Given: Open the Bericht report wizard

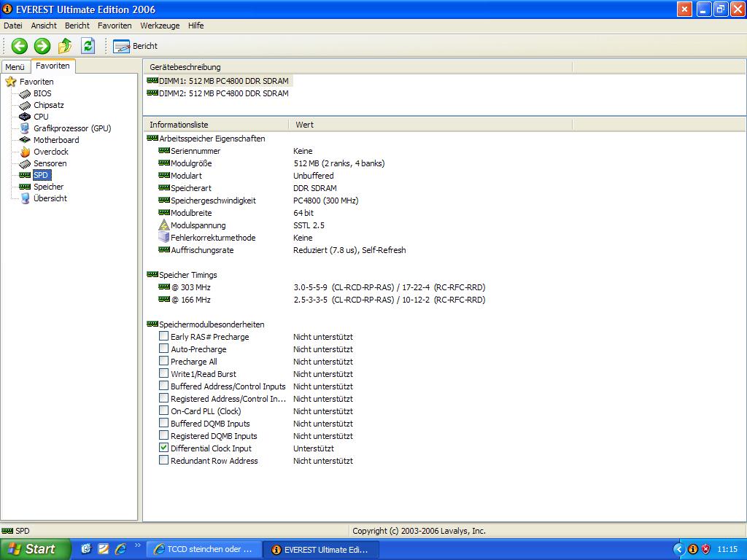Looking at the screenshot, I should (135, 46).
